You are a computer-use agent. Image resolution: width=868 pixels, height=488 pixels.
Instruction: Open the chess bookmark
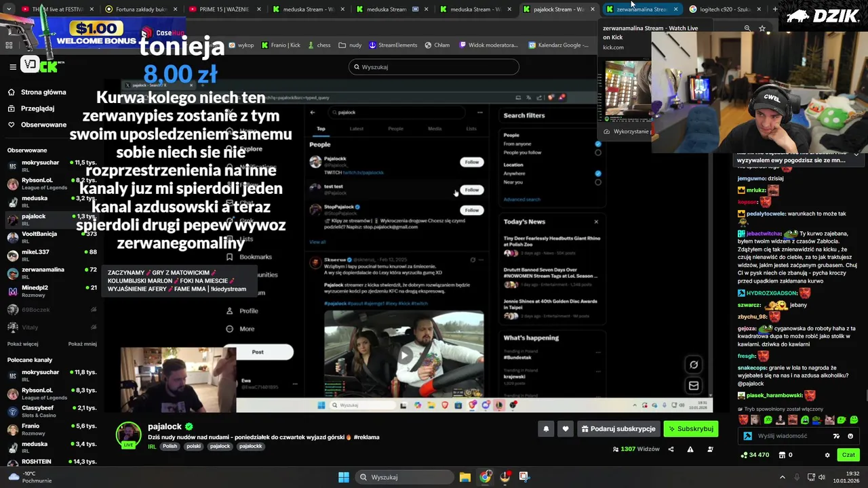click(319, 45)
